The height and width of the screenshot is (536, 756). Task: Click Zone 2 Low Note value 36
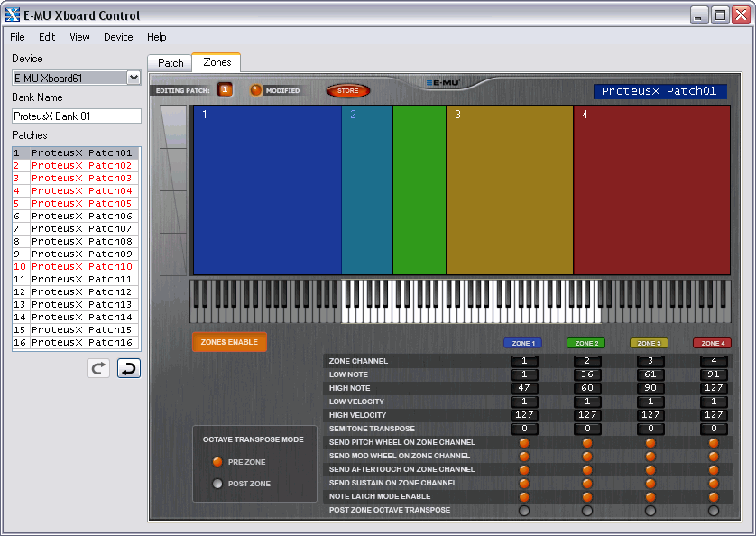click(x=587, y=374)
